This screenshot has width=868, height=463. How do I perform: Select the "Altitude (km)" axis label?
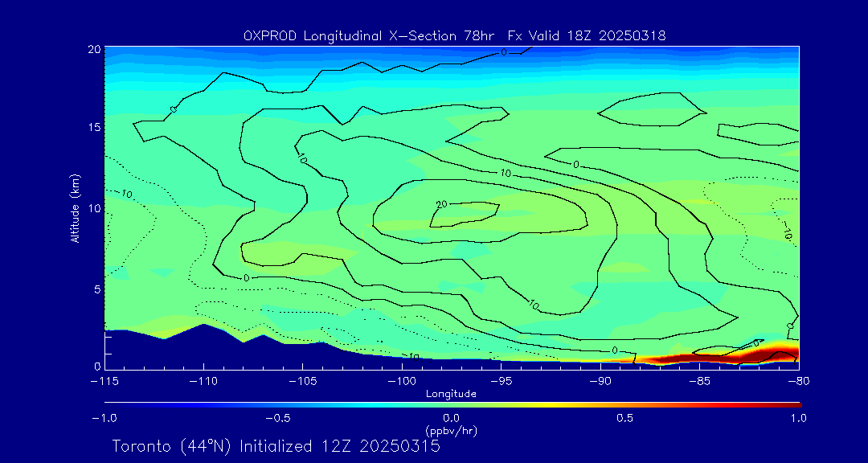click(75, 208)
